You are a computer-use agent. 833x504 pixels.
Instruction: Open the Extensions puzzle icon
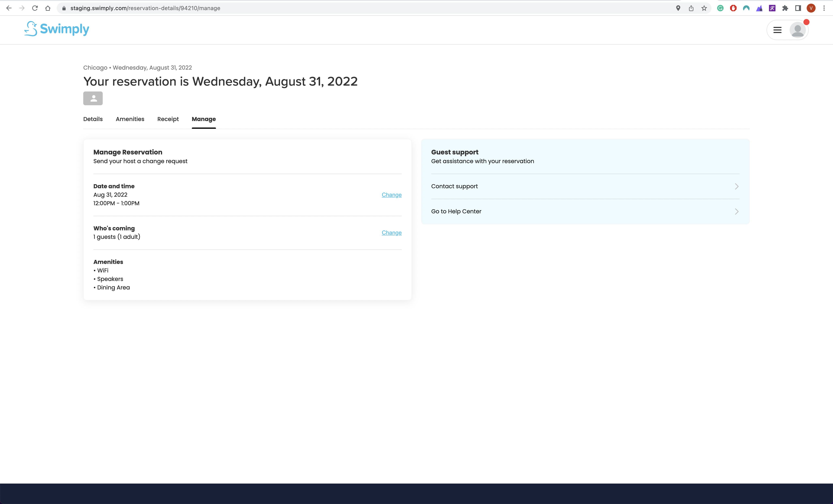click(x=785, y=8)
